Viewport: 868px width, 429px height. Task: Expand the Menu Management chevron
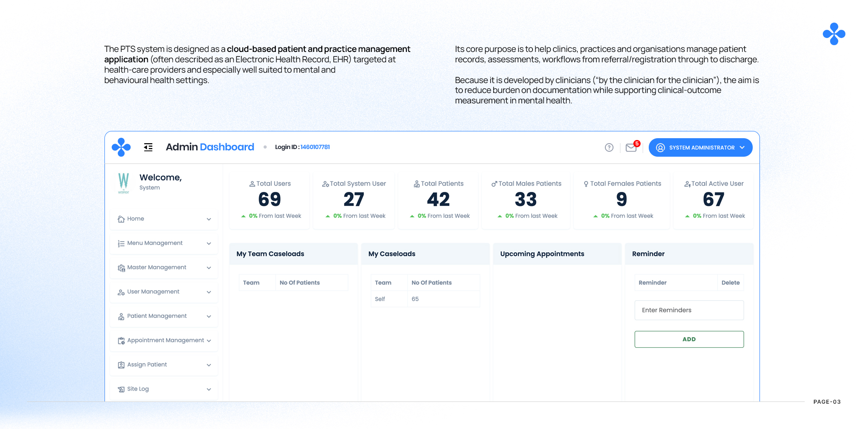(x=209, y=243)
